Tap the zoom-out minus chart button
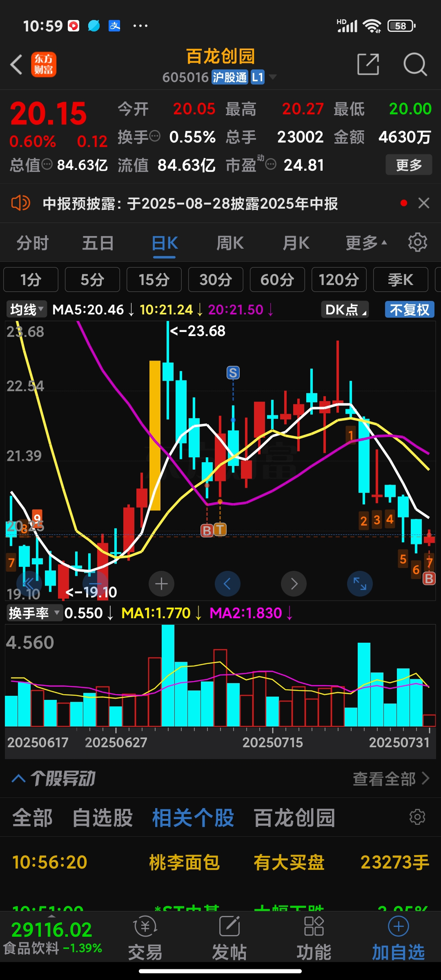Image resolution: width=441 pixels, height=980 pixels. (95, 584)
